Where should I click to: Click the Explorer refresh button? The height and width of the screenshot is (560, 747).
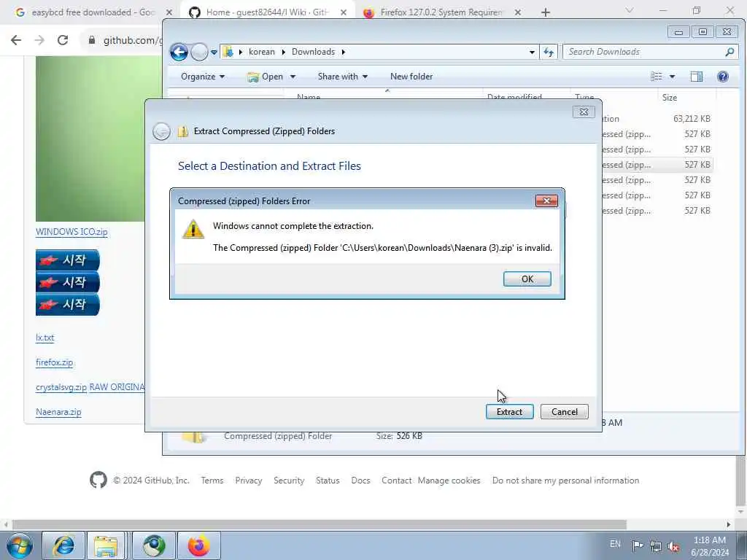pyautogui.click(x=549, y=52)
